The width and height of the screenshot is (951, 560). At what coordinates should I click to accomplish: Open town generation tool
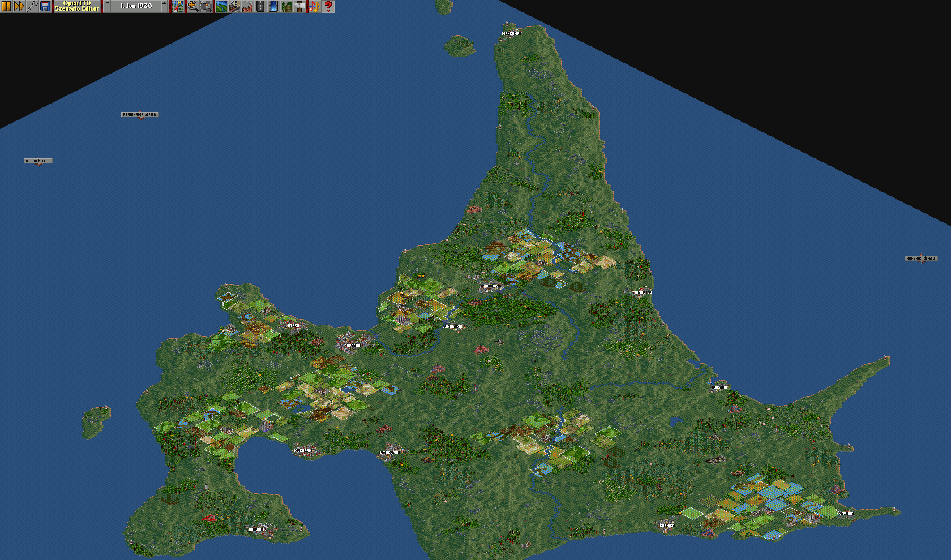click(x=234, y=6)
